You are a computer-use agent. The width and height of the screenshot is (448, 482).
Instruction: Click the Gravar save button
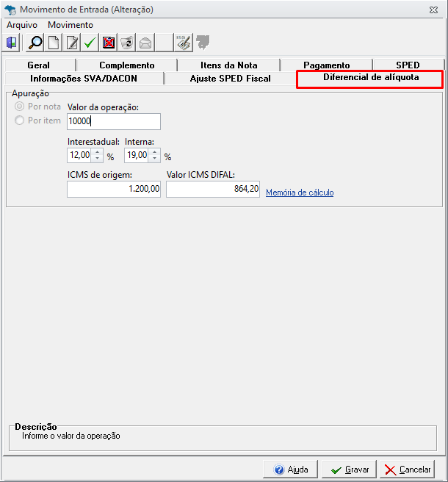[x=350, y=470]
